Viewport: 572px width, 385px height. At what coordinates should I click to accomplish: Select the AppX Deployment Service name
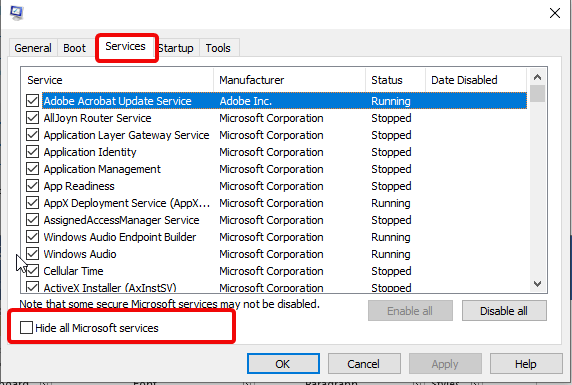(x=127, y=203)
